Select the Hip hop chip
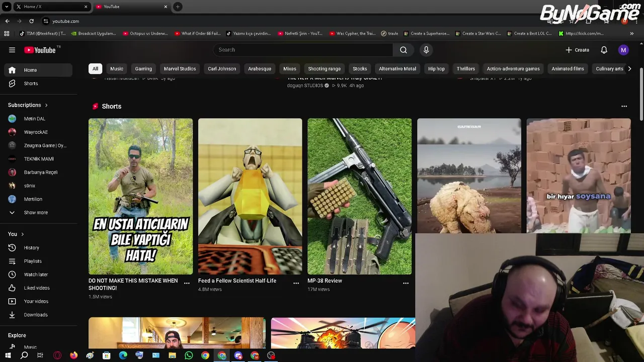This screenshot has width=644, height=362. coord(436,69)
